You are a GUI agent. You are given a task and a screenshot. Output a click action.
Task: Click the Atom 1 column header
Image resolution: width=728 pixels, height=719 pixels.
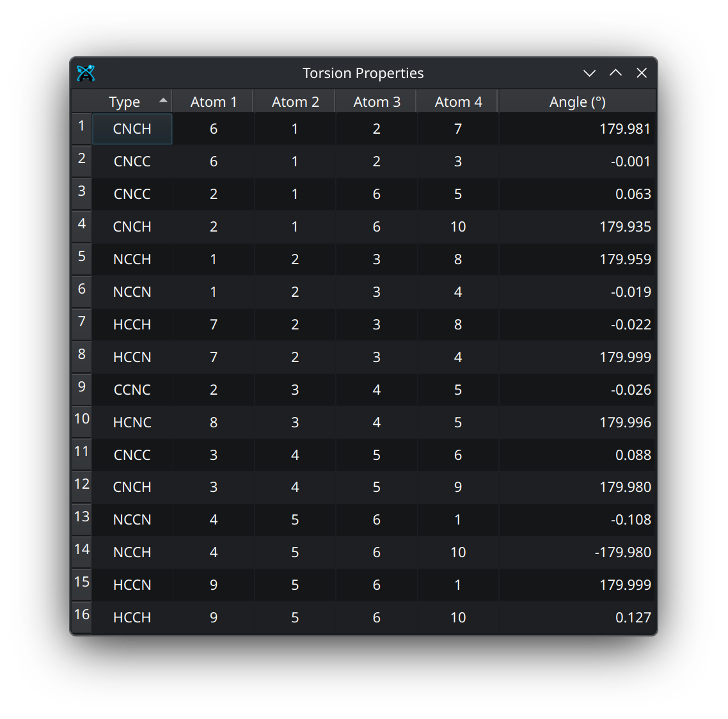(214, 102)
